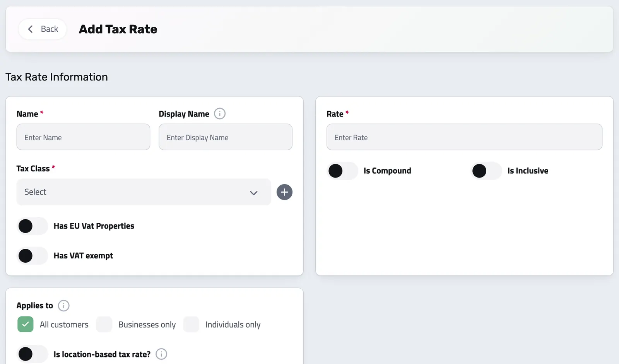Enable the Is Compound switch
The width and height of the screenshot is (619, 364).
[343, 171]
